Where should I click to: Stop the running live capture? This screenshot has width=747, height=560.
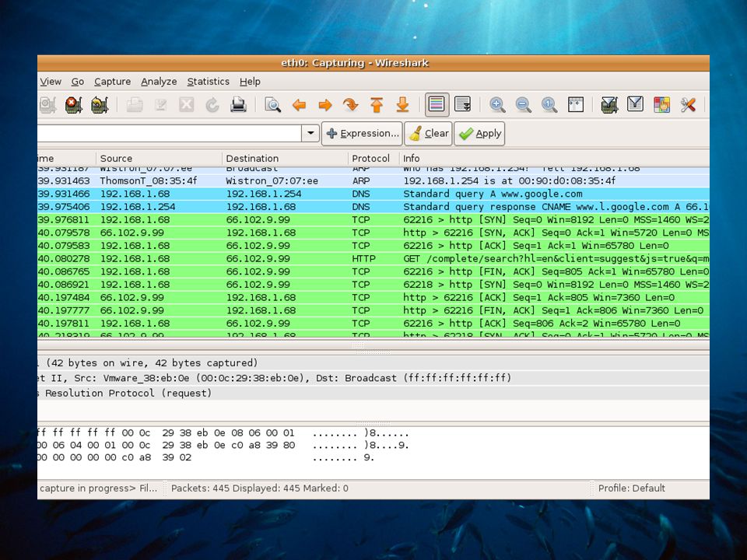[x=74, y=105]
